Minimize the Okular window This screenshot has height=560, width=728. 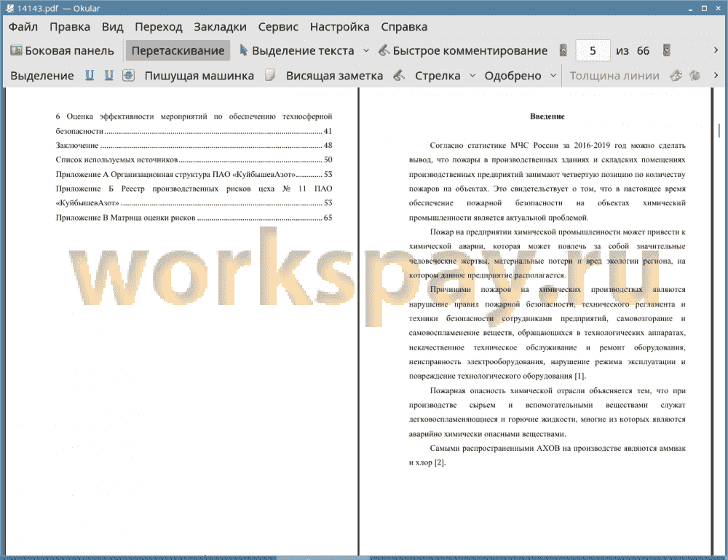point(690,8)
